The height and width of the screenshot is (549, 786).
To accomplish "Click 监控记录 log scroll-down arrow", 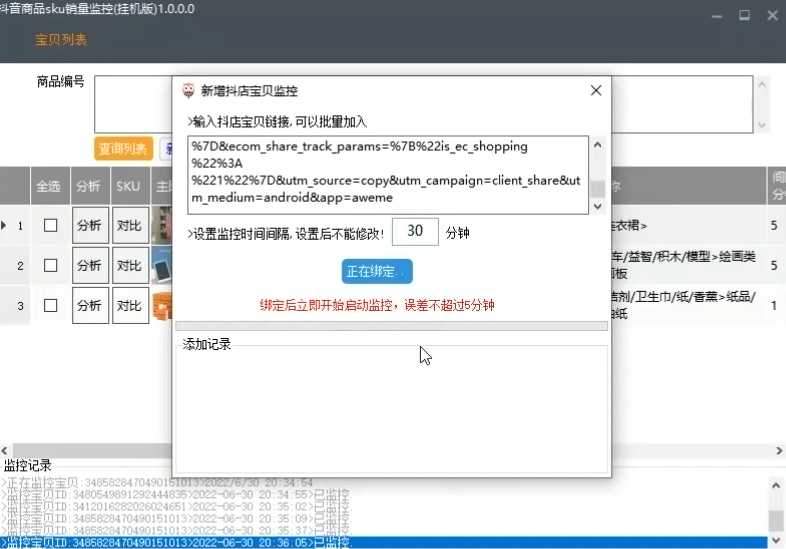I will [x=776, y=540].
